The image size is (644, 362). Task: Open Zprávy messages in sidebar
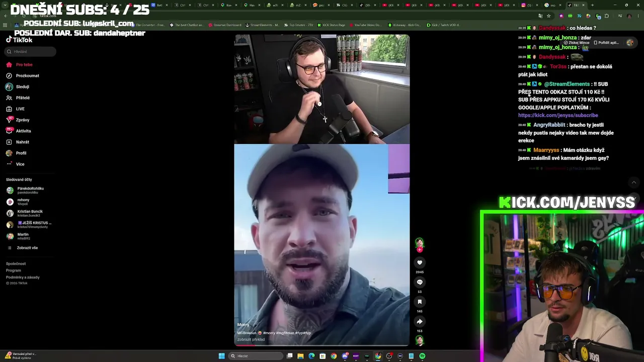pyautogui.click(x=18, y=120)
